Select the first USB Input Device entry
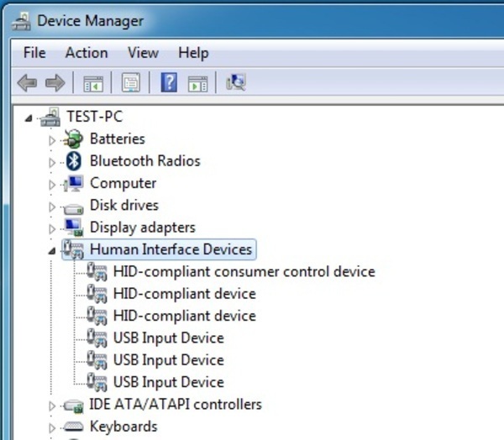This screenshot has width=504, height=440. pos(168,338)
